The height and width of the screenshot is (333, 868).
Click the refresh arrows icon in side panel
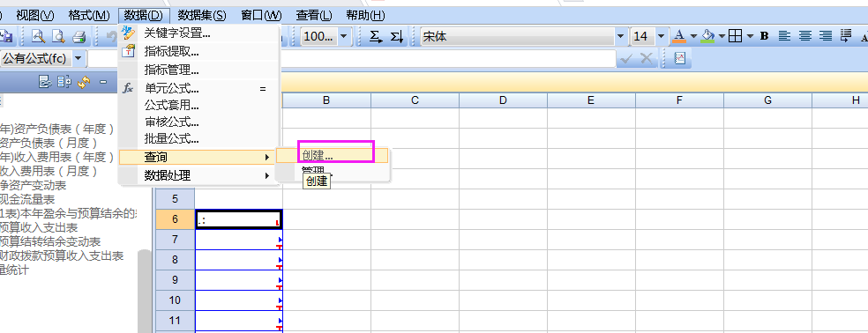coord(84,82)
